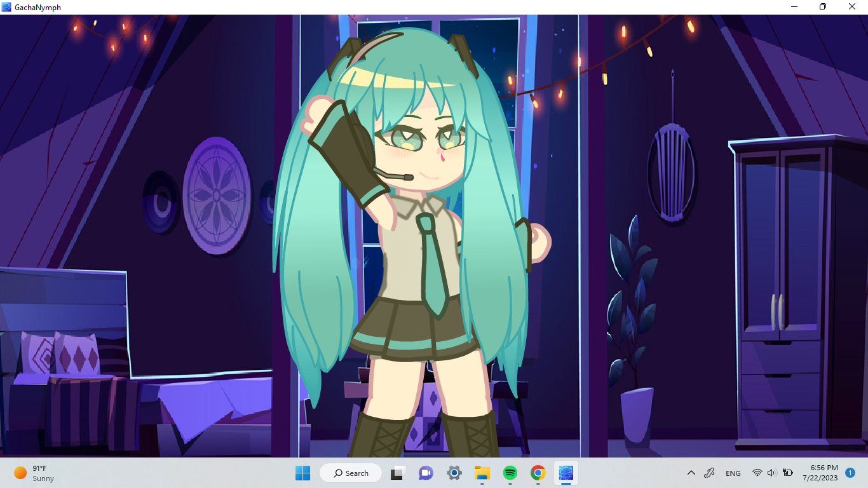Screen dimensions: 868x488
Task: Click the GachaNymph title bar app icon
Action: (x=6, y=7)
